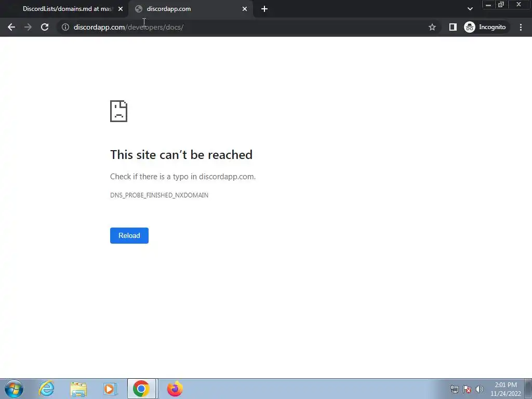Image resolution: width=532 pixels, height=399 pixels.
Task: Select the discordapp.com tab
Action: [x=191, y=9]
